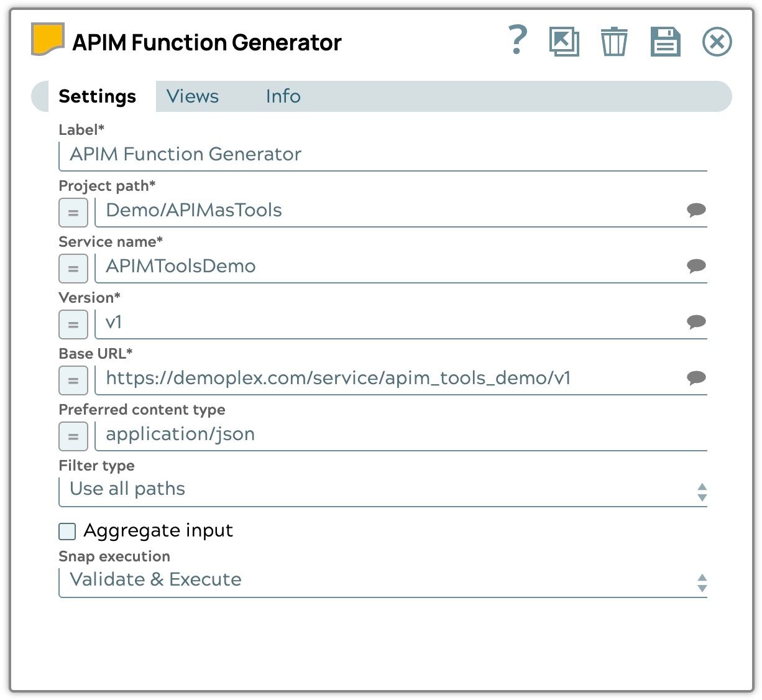Delete the Snap using the trash icon

pyautogui.click(x=613, y=42)
